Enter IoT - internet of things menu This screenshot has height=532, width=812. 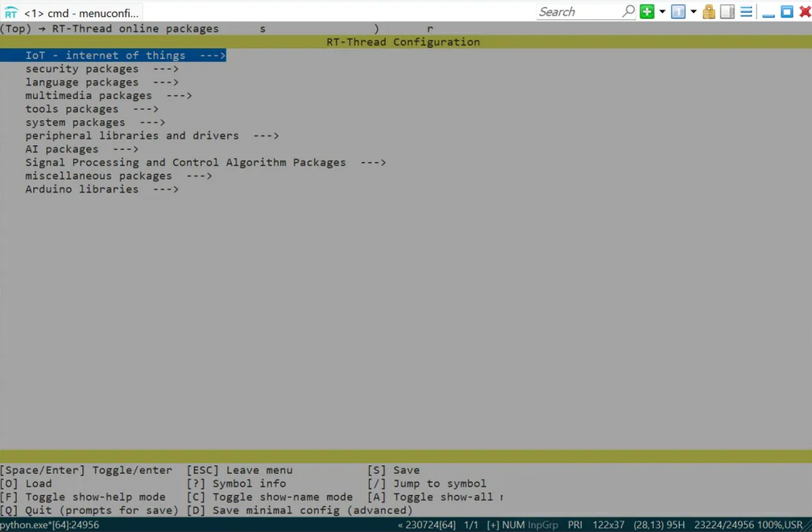pos(113,56)
